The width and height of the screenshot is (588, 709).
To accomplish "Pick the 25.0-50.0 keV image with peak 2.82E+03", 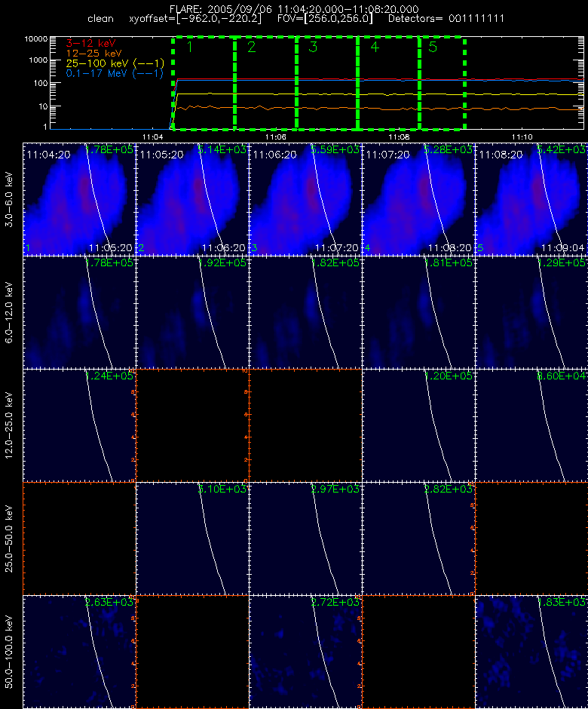I will (x=418, y=539).
